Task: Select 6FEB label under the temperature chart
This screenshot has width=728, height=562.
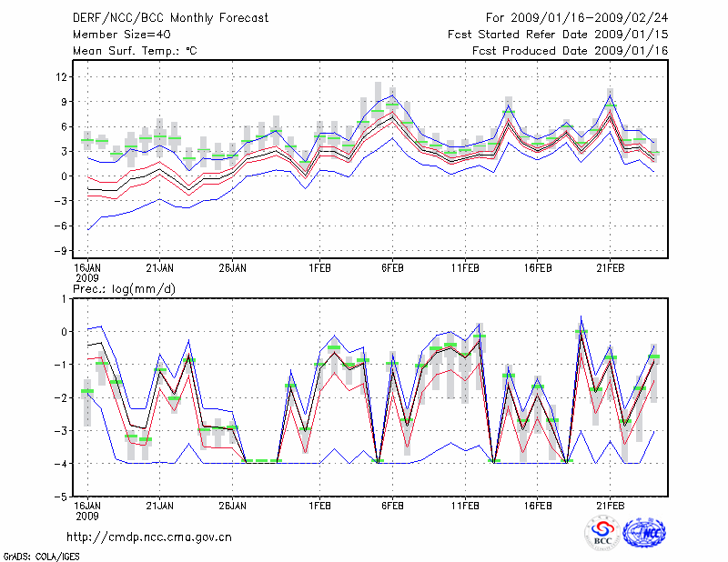Action: [x=392, y=267]
